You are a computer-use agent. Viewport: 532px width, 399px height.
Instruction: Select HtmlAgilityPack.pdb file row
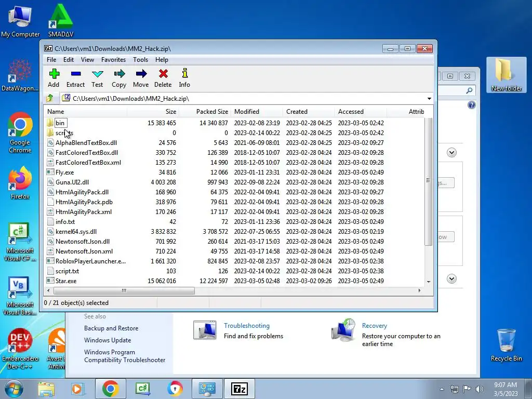[x=234, y=202]
